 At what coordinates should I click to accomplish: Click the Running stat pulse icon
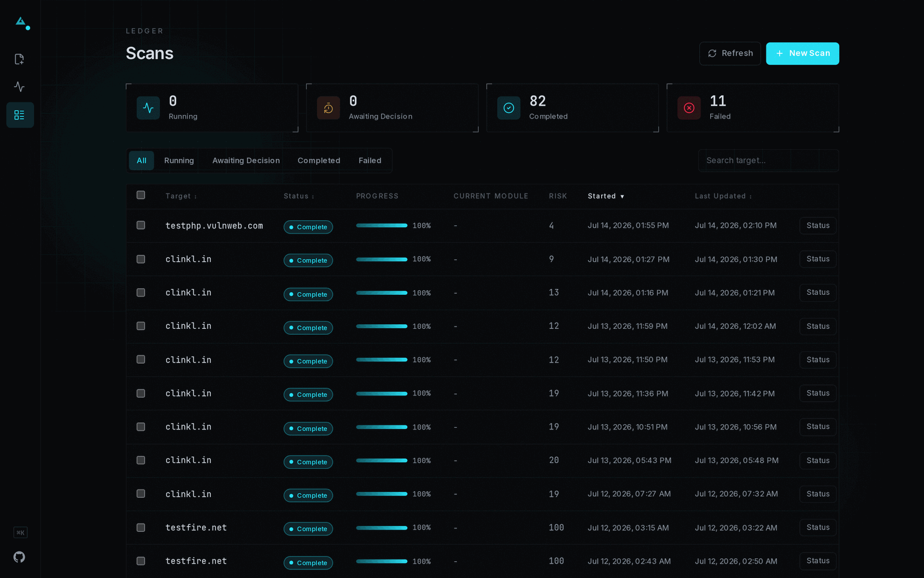pos(148,108)
